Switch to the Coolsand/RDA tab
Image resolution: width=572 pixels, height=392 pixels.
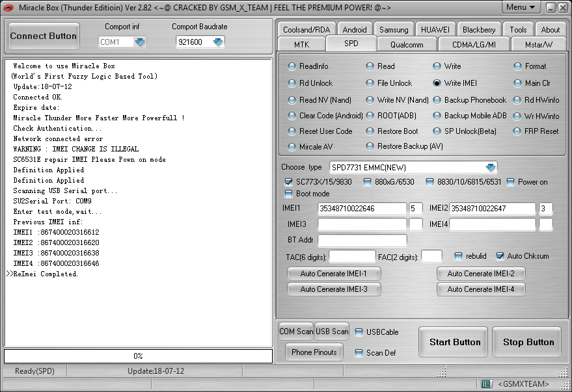[306, 29]
